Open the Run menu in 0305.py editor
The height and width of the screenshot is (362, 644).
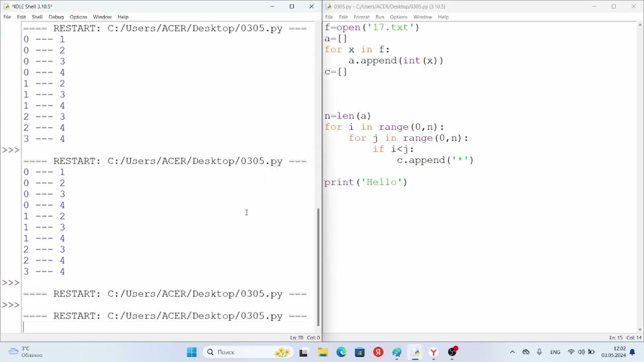(x=380, y=17)
